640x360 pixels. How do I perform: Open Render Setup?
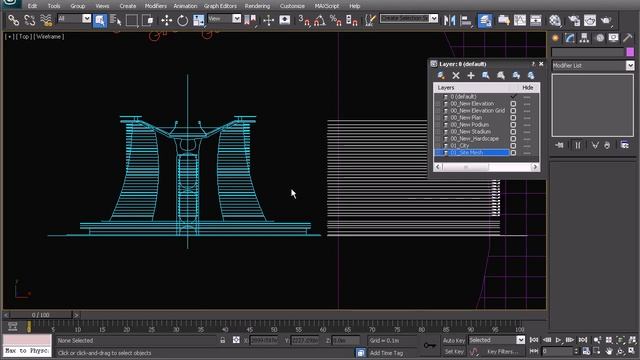pos(574,20)
